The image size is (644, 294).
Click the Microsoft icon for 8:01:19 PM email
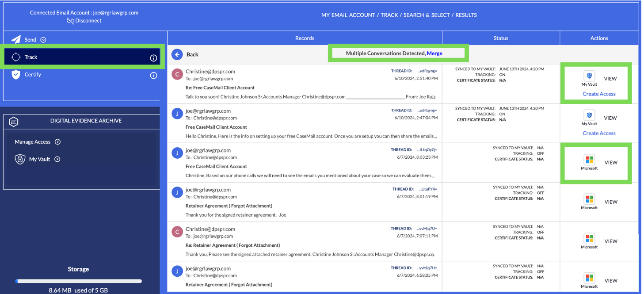(x=589, y=199)
